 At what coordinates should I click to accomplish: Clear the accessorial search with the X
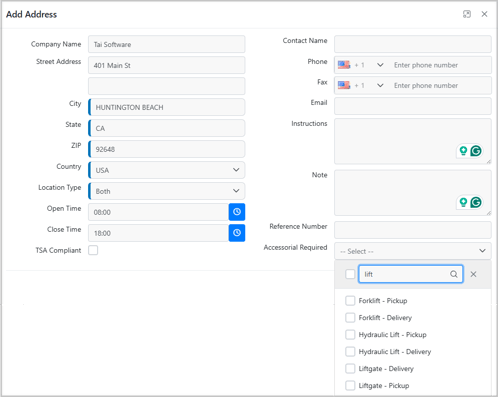pos(473,274)
